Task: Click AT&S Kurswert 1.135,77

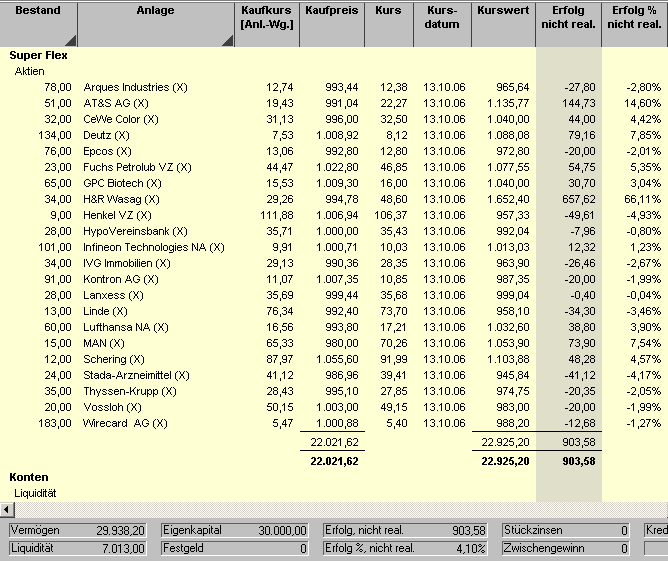Action: click(508, 103)
